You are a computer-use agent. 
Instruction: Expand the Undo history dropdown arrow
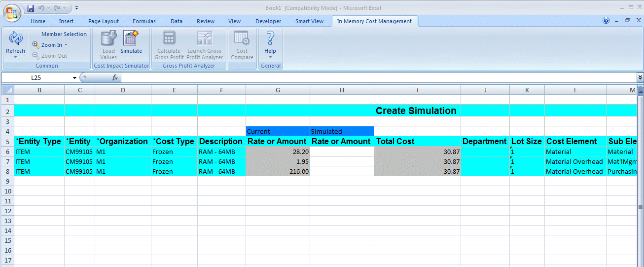49,8
